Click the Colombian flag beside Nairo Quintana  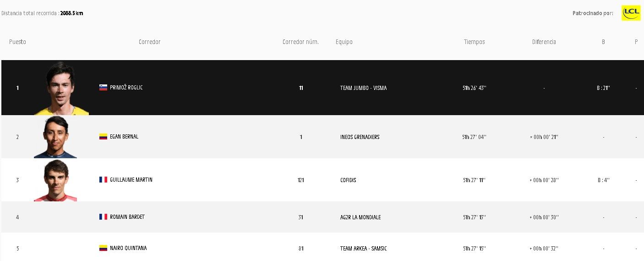pyautogui.click(x=103, y=248)
